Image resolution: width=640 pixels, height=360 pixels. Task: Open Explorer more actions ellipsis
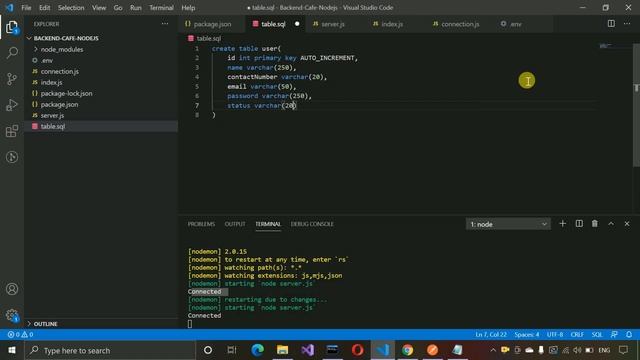[165, 24]
